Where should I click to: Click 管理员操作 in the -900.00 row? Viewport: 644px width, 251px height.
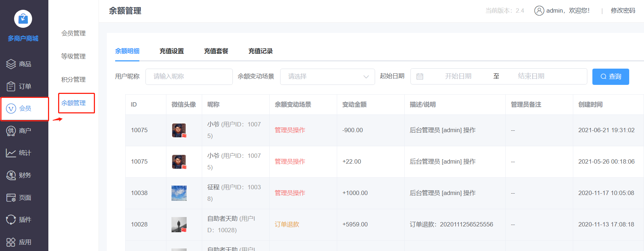pyautogui.click(x=290, y=130)
